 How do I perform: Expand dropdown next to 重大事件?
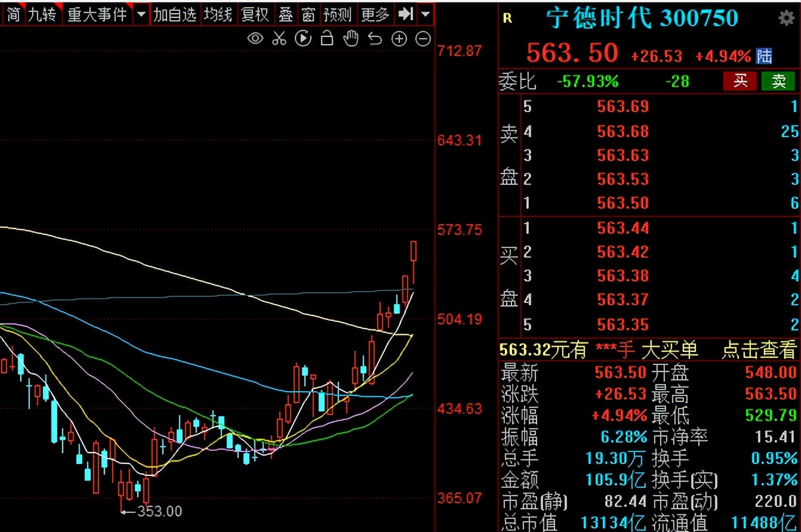(x=141, y=14)
